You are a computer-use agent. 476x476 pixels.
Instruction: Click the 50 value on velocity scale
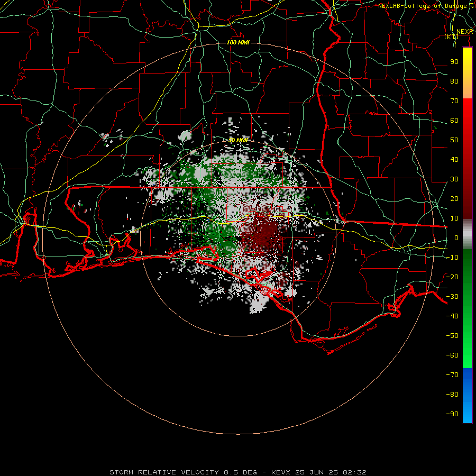coord(454,140)
